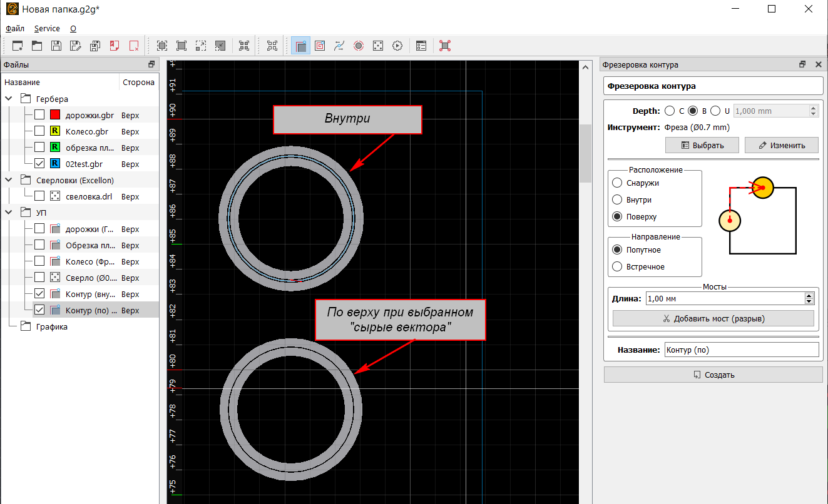Uncheck the 02test.gbr file checkbox
The image size is (828, 504).
pos(39,164)
